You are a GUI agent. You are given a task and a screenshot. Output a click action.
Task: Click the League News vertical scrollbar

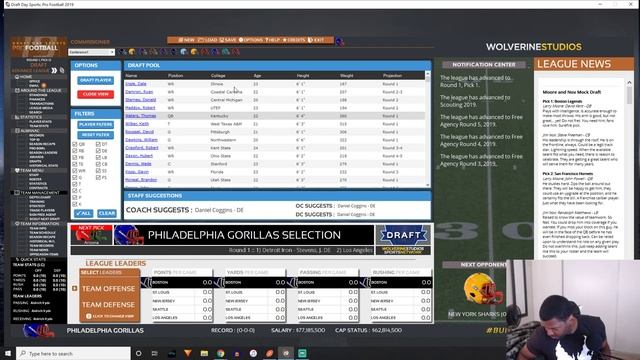pyautogui.click(x=629, y=169)
